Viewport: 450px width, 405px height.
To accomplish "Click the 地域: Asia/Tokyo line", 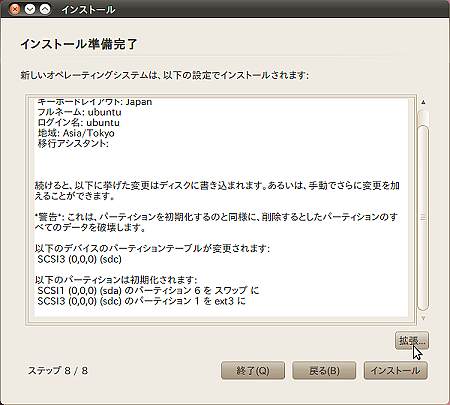I will tap(76, 133).
